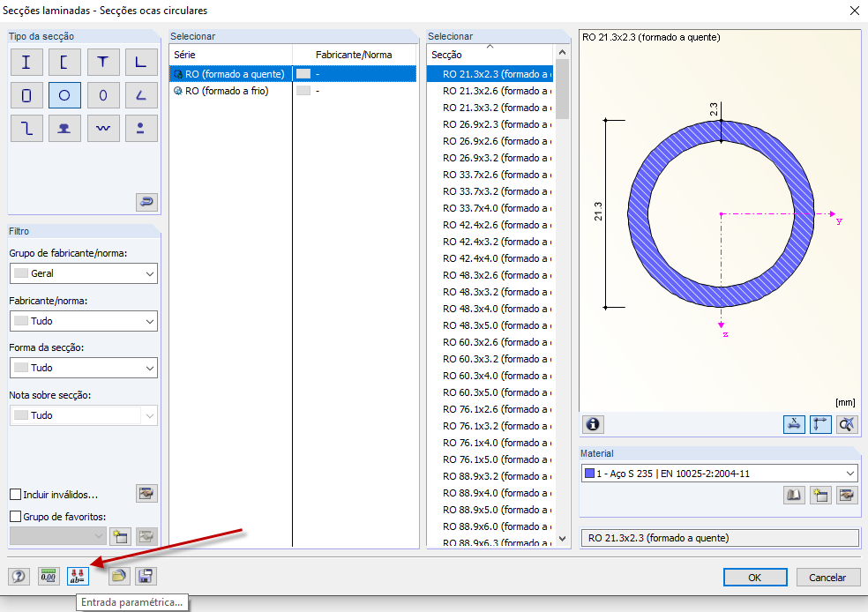Select section RO 60.3x2.6
Image resolution: width=868 pixels, height=612 pixels.
tap(490, 342)
